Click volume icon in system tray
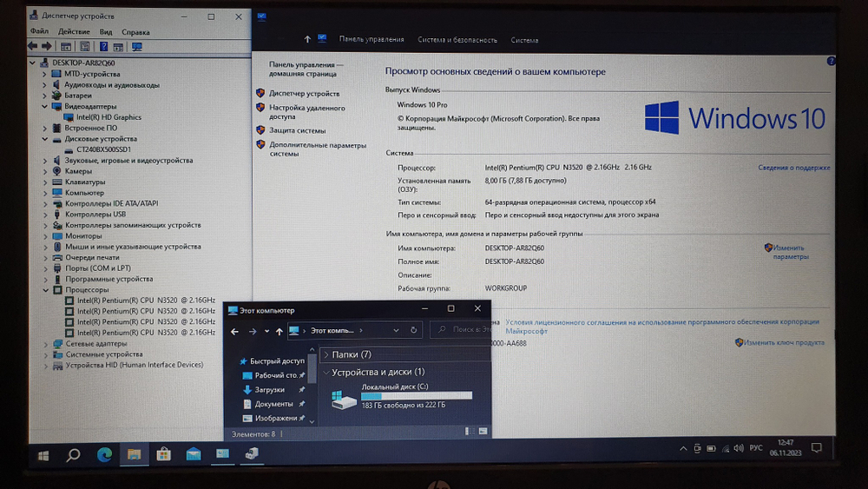The width and height of the screenshot is (868, 489). click(739, 448)
